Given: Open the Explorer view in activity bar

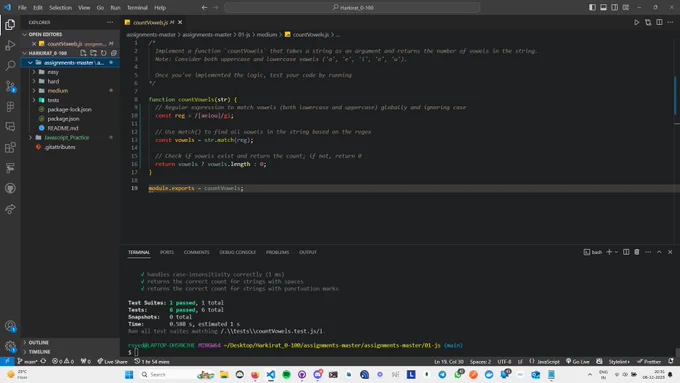Looking at the screenshot, I should [x=10, y=25].
